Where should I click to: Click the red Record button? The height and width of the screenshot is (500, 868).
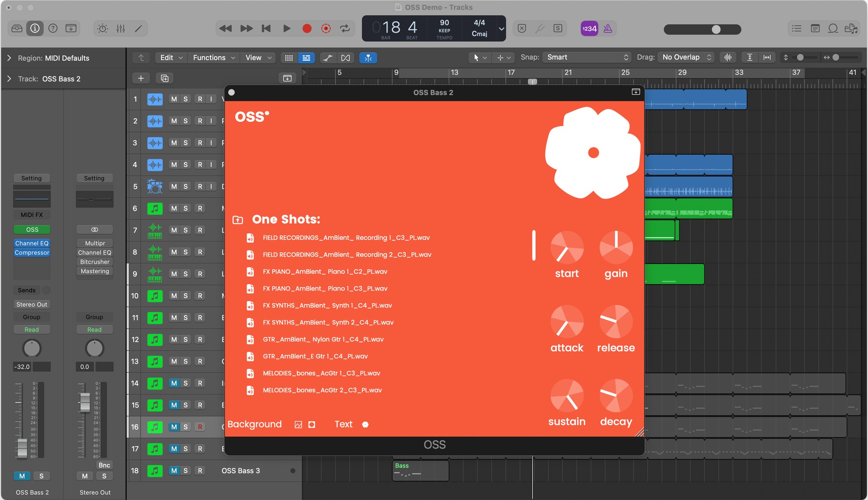pos(307,29)
